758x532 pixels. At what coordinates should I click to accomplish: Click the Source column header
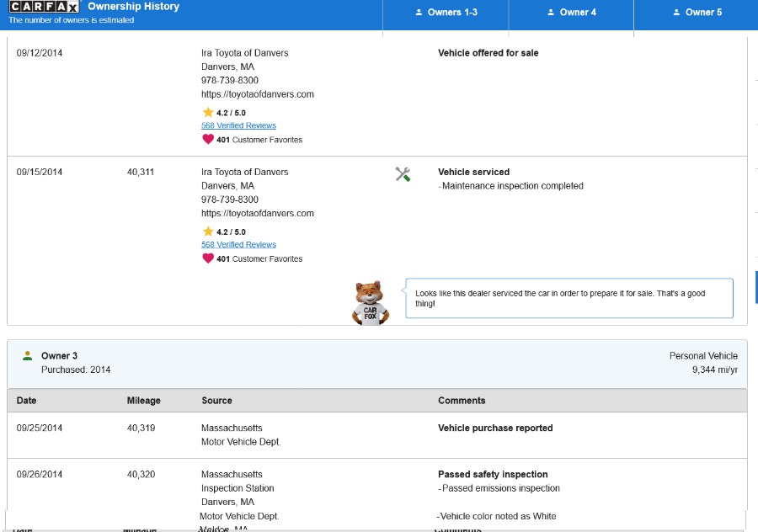216,401
